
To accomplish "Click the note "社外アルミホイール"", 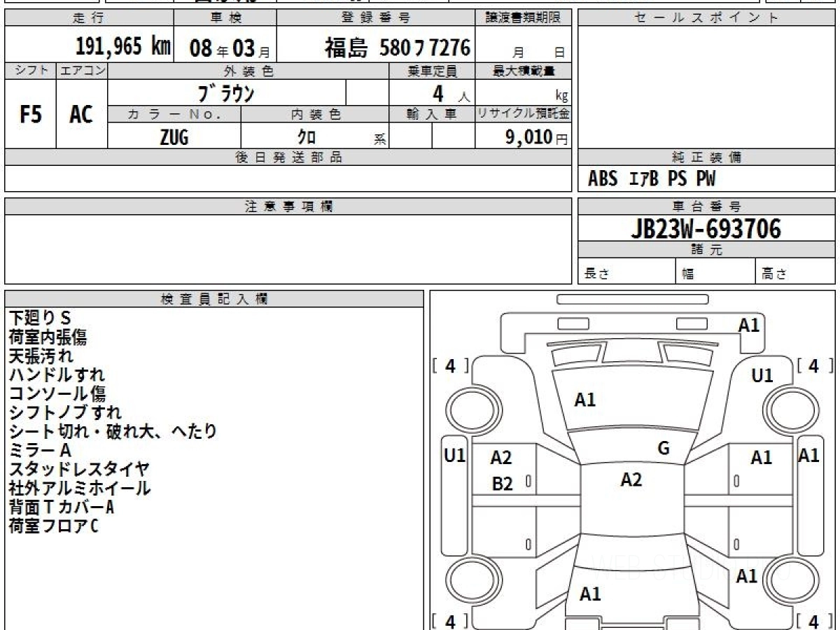I will 80,489.
